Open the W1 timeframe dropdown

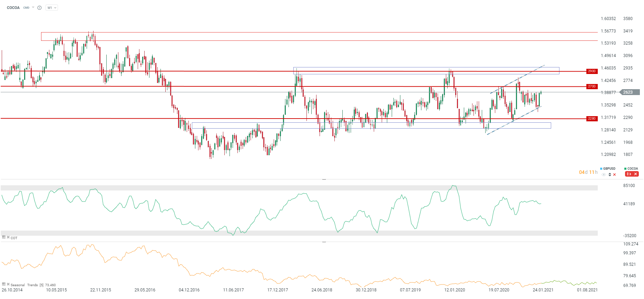[52, 8]
